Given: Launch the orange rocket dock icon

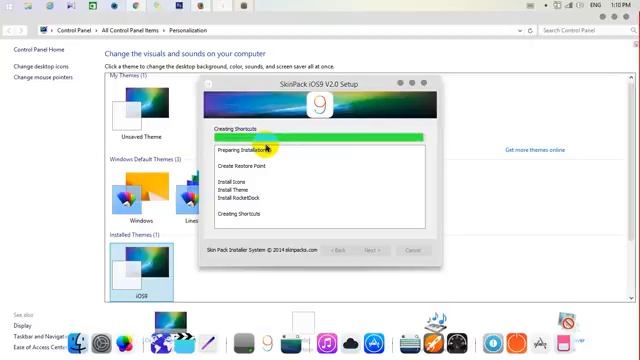Looking at the screenshot, I should (x=433, y=343).
